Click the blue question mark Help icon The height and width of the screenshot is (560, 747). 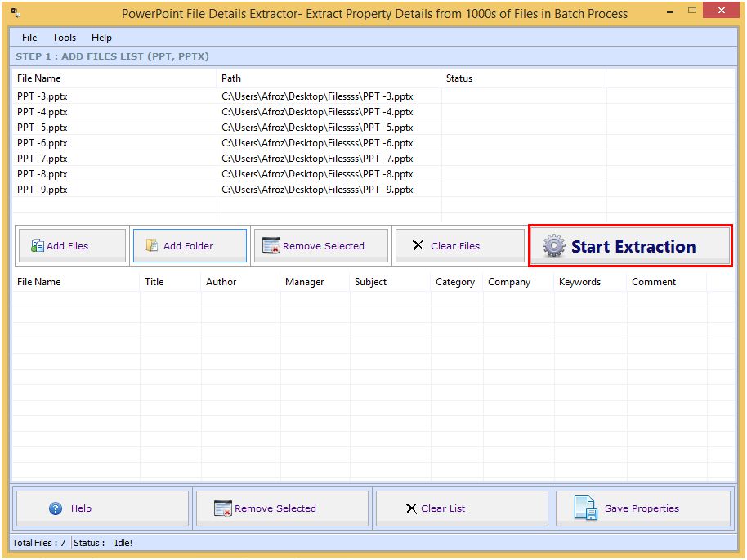[56, 508]
